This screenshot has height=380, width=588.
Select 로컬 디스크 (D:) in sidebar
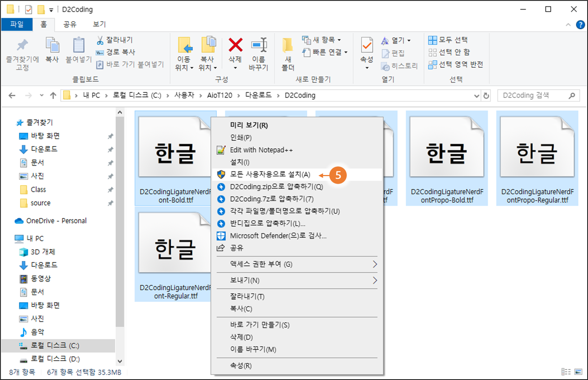coord(49,359)
